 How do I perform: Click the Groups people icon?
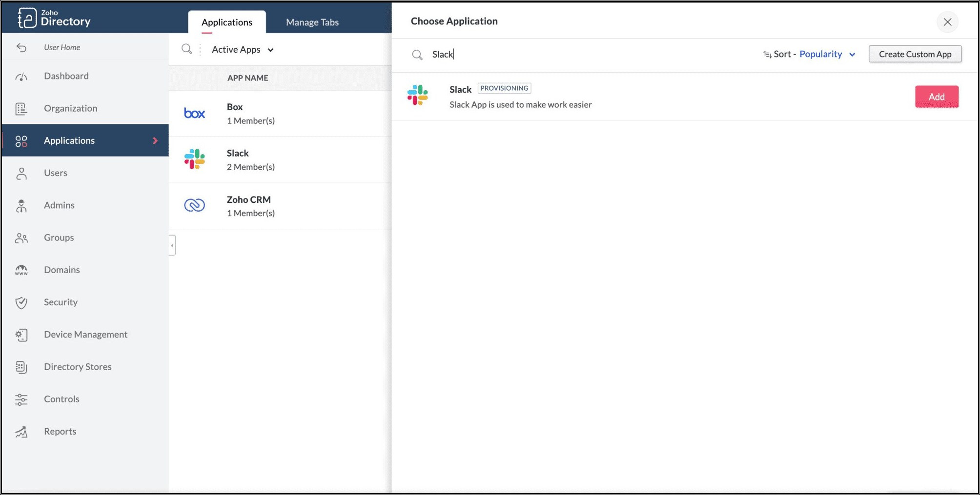(21, 238)
